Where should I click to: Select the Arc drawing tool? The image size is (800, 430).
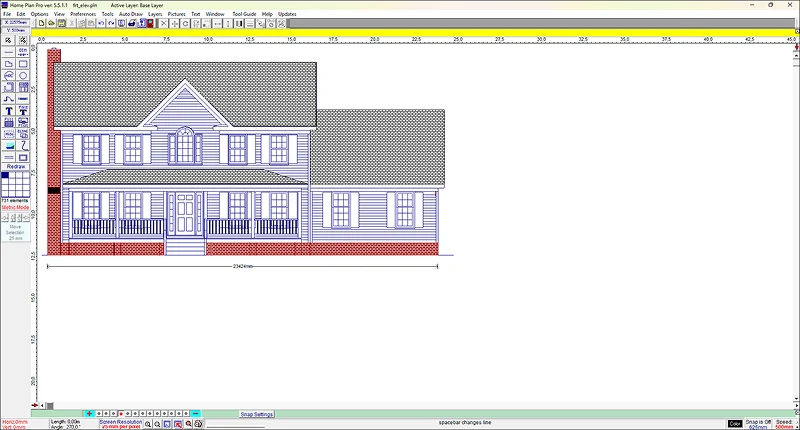pos(9,75)
